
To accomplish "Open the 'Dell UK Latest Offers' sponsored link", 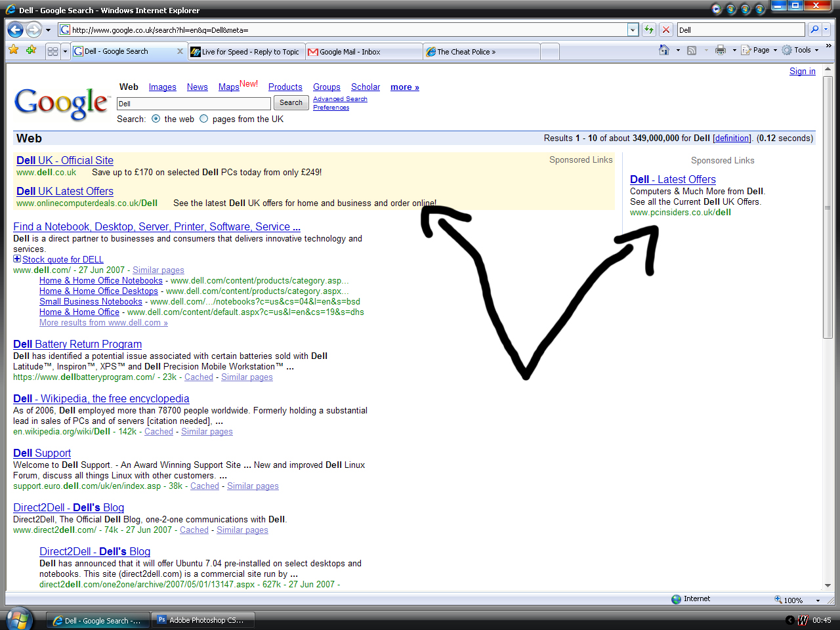I will point(65,192).
